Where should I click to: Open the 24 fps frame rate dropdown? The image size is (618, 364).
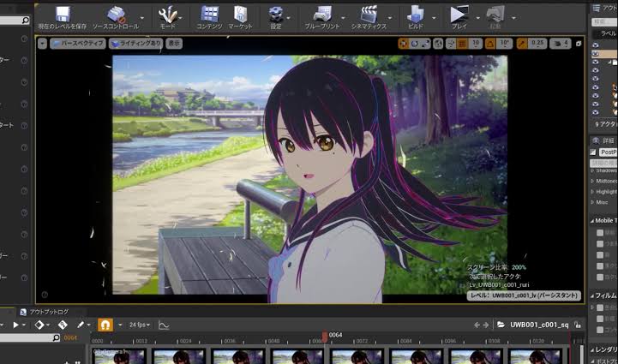(140, 325)
